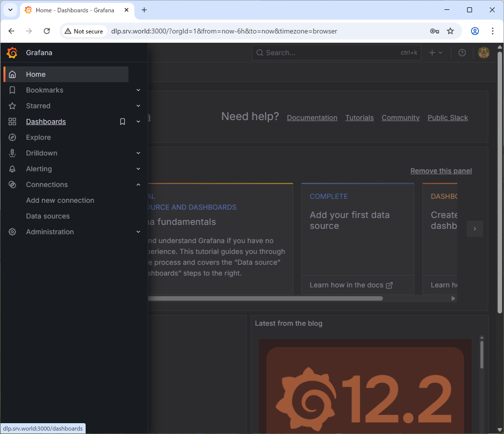Bookmark this page with star icon
Image resolution: width=504 pixels, height=434 pixels.
[450, 31]
